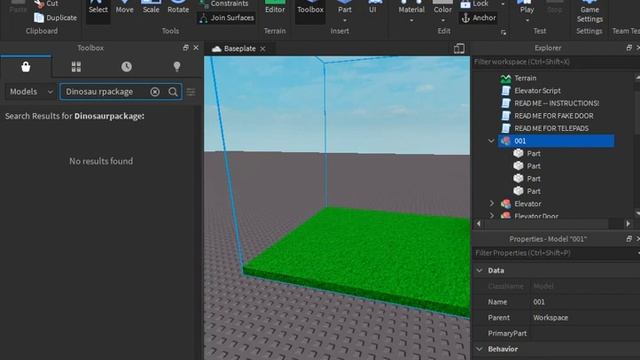Select READ ME FOR TELEPADS
640x360 pixels.
click(x=551, y=129)
